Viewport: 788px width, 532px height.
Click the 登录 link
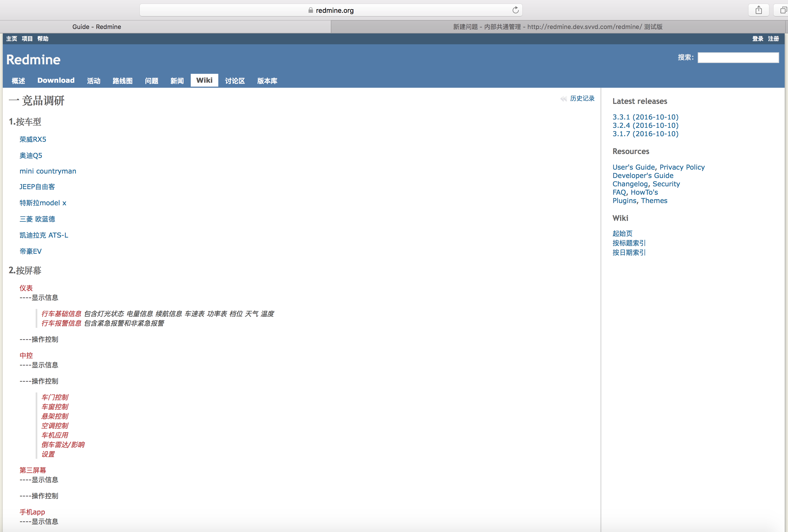tap(757, 39)
